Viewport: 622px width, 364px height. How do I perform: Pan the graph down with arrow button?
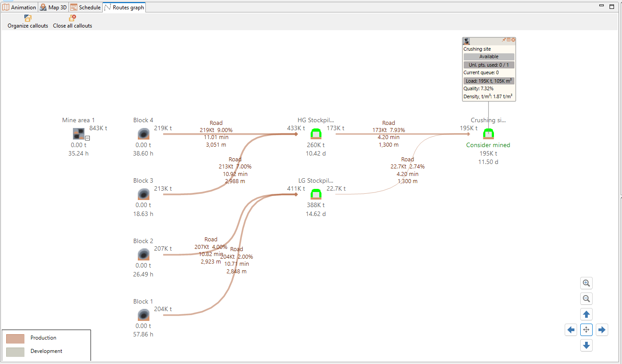(x=586, y=345)
